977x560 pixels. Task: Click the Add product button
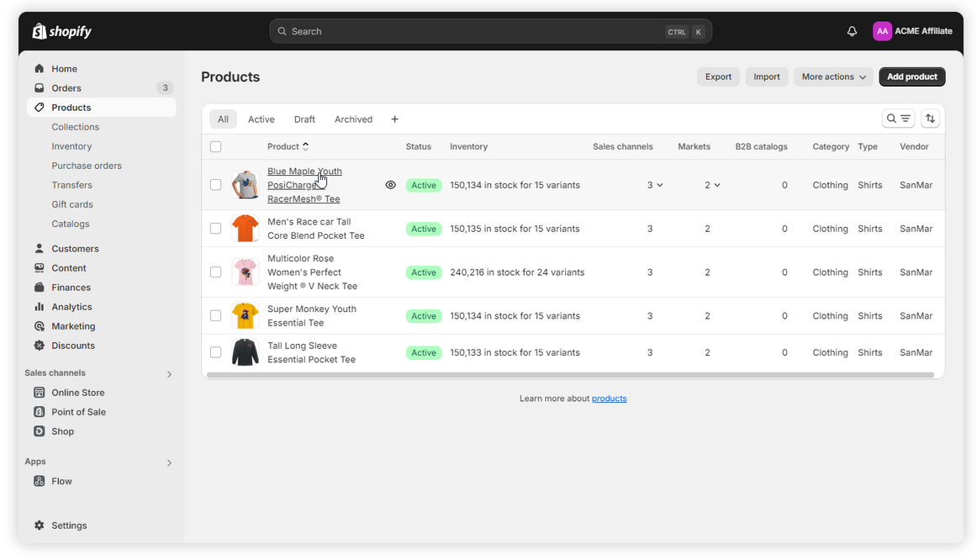click(911, 77)
